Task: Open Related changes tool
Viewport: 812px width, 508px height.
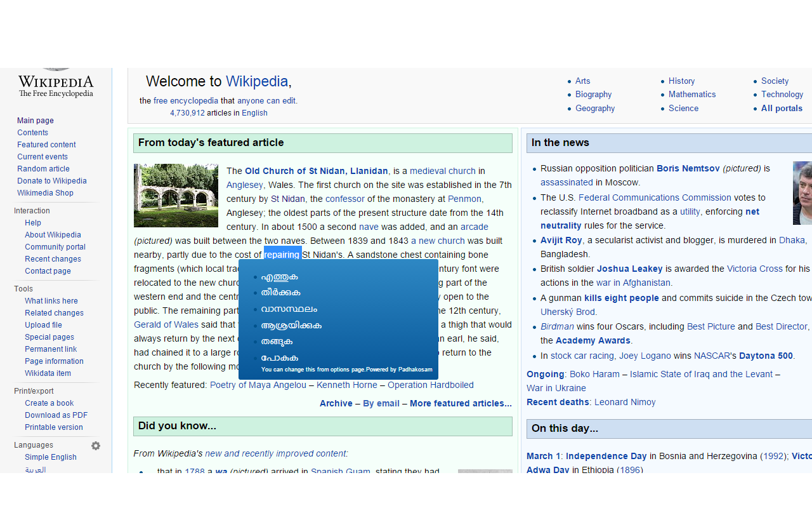Action: (54, 313)
